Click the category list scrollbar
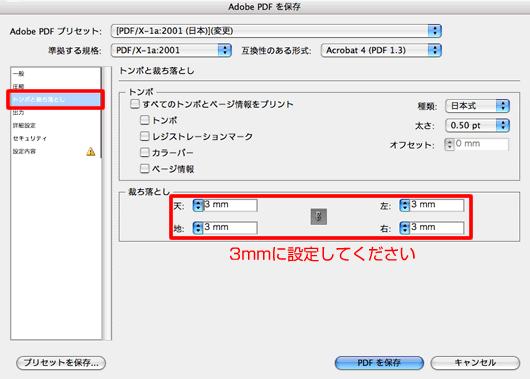The width and height of the screenshot is (530, 379). coord(107,203)
